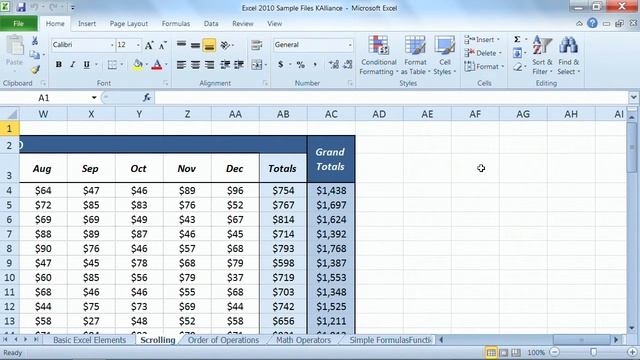The height and width of the screenshot is (360, 640).
Task: Apply red Font Color
Action: tap(157, 65)
